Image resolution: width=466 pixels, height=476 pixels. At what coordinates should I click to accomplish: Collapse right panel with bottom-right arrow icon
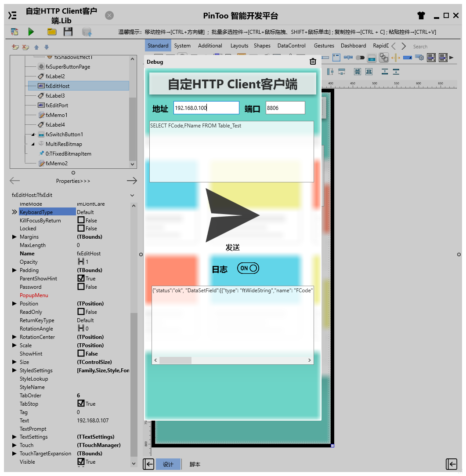(x=452, y=464)
